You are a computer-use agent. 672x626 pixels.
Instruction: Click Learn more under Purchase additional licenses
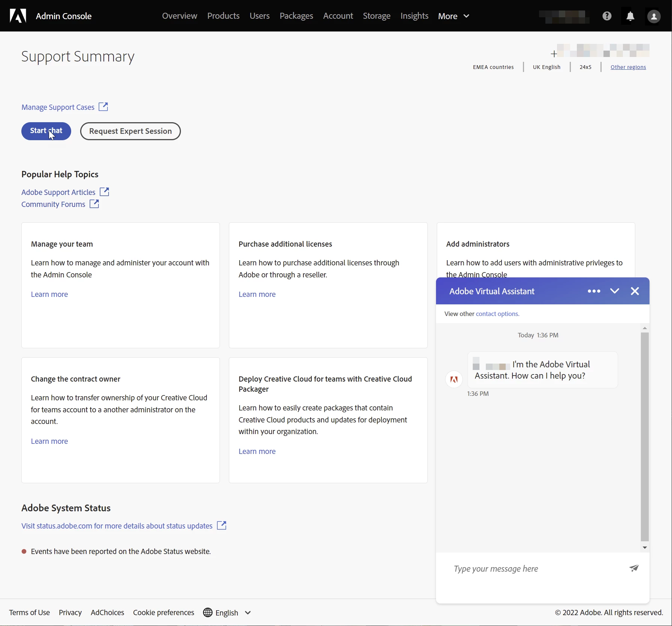(x=257, y=294)
